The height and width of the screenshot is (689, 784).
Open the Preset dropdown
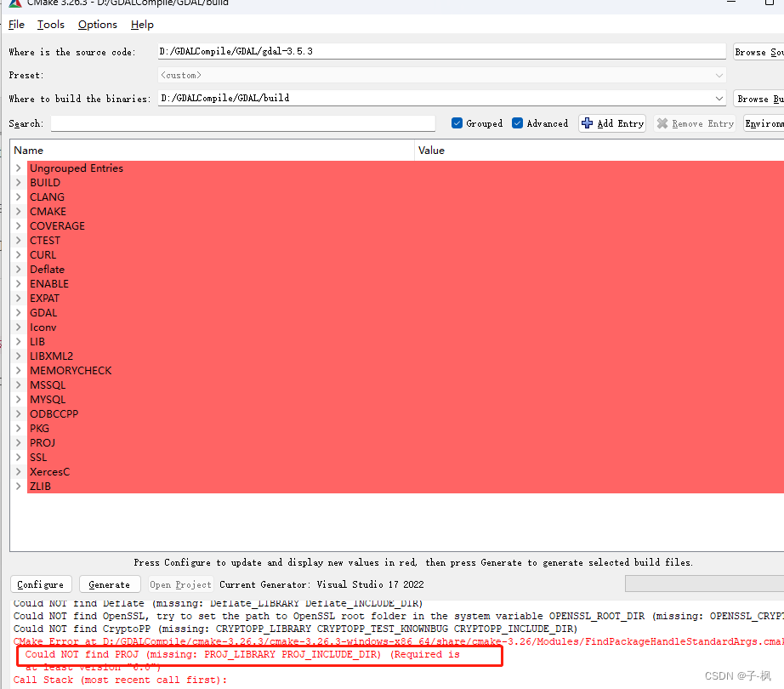[441, 75]
